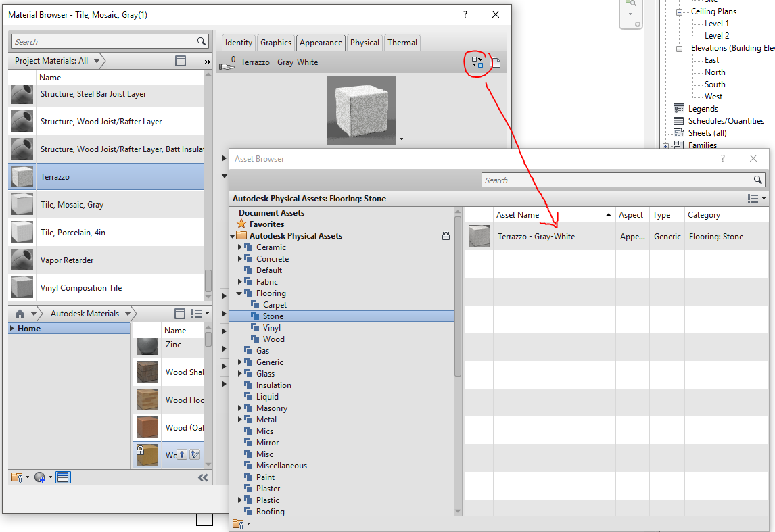
Task: Open the North elevation in Project Browser
Action: [715, 72]
